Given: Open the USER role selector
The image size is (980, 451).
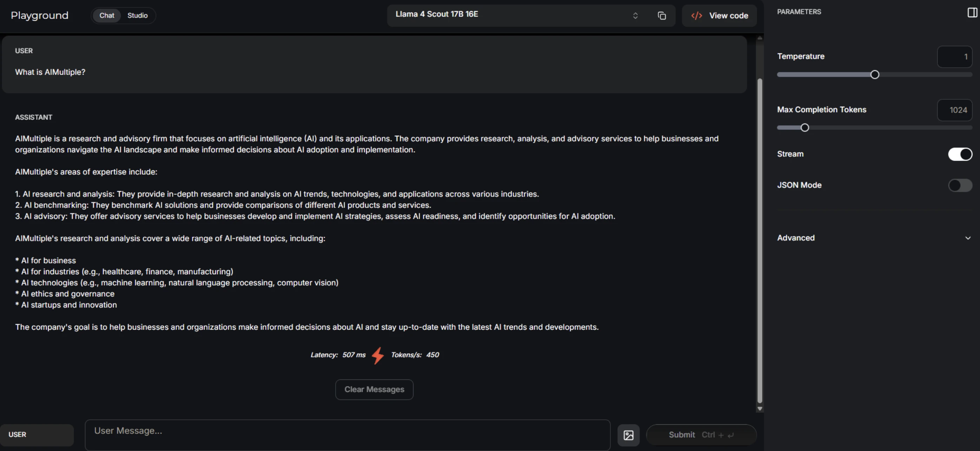Looking at the screenshot, I should (x=37, y=435).
